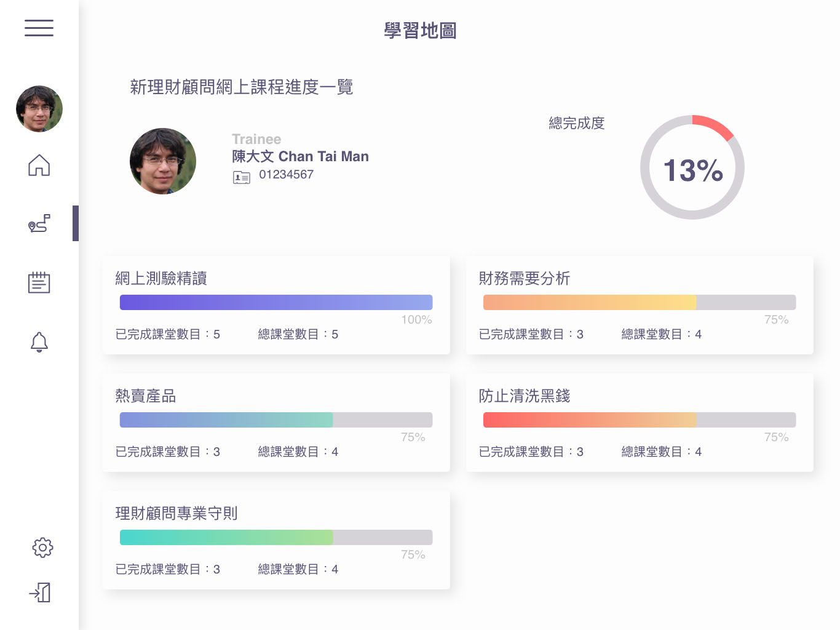
Task: Click 已完成課堂數目：3 in 防止清洗黑錢 card
Action: coord(531,452)
